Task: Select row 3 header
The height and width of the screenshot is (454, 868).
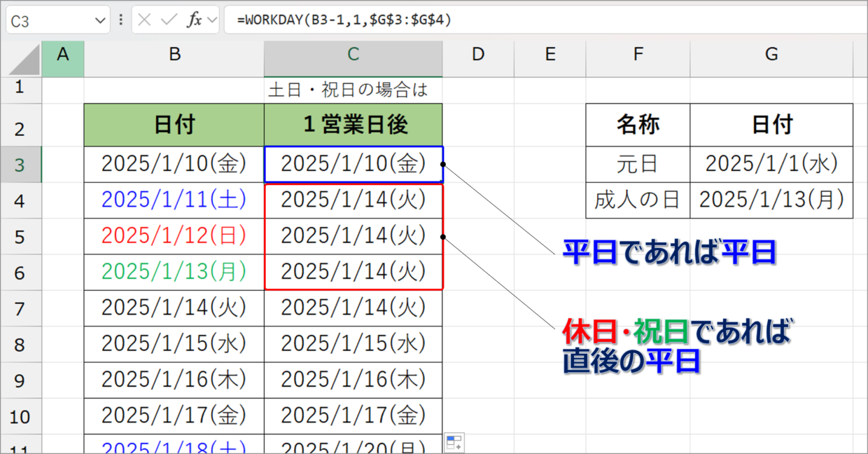Action: tap(20, 165)
